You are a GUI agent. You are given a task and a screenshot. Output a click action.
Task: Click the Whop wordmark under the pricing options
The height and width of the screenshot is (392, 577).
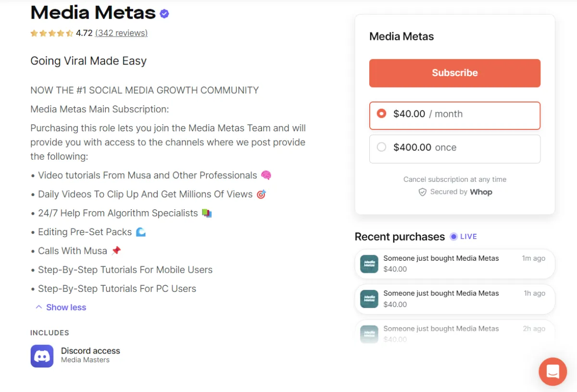pos(481,192)
